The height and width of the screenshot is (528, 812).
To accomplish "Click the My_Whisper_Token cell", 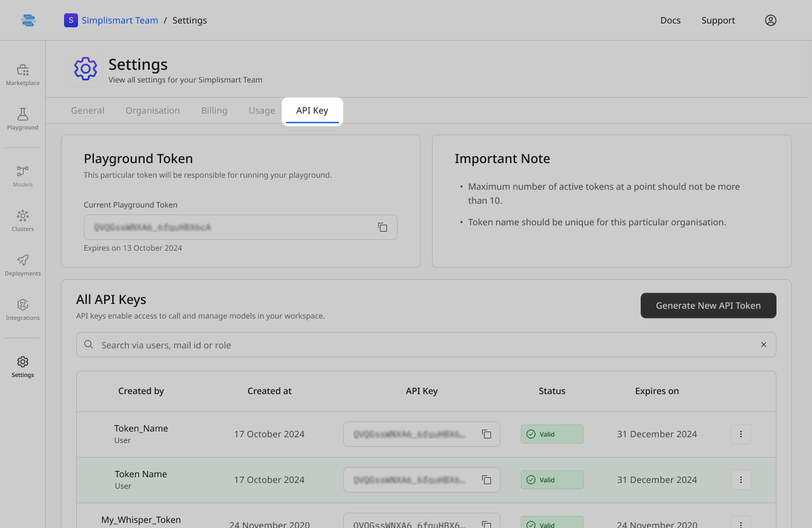I will 141,520.
